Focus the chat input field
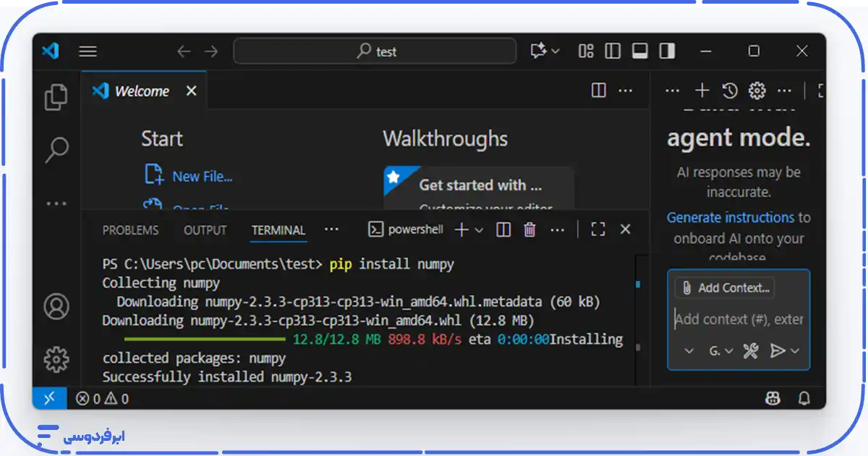This screenshot has width=868, height=456. tap(738, 319)
